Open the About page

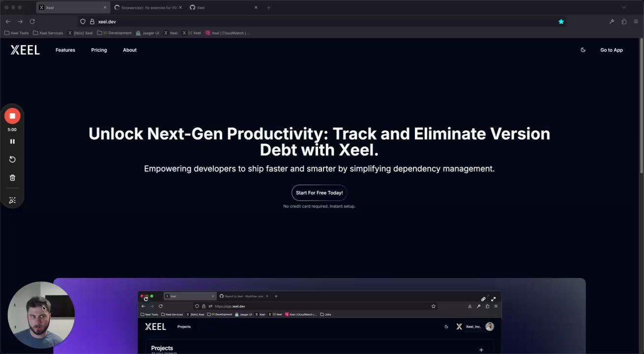click(x=130, y=50)
